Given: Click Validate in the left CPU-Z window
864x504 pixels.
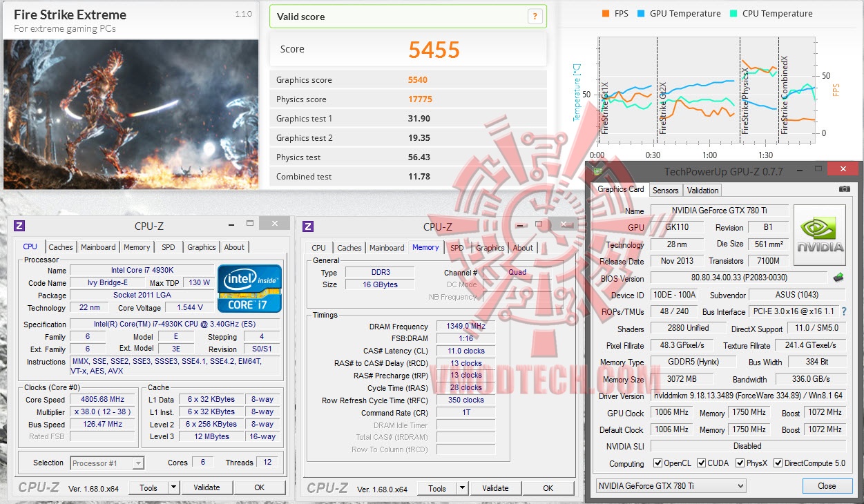Looking at the screenshot, I should pyautogui.click(x=207, y=487).
